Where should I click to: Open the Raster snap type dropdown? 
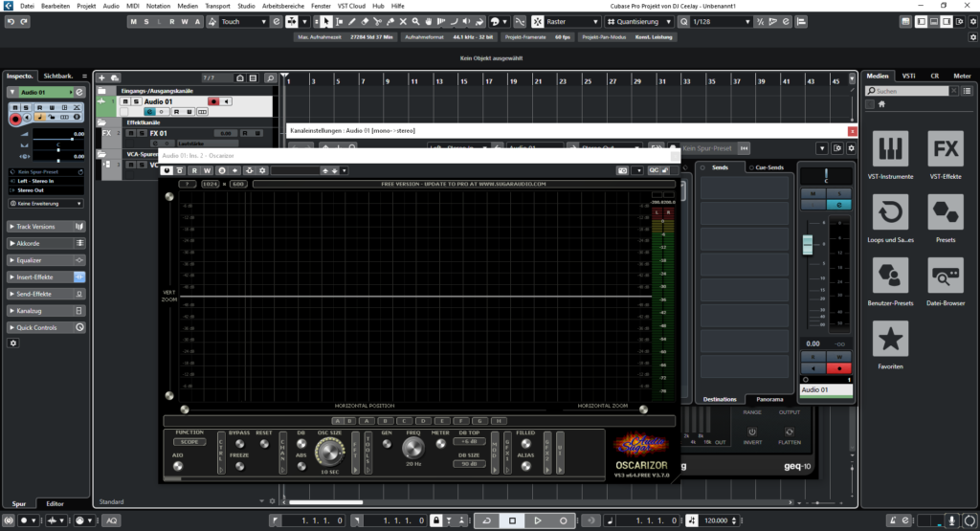572,22
